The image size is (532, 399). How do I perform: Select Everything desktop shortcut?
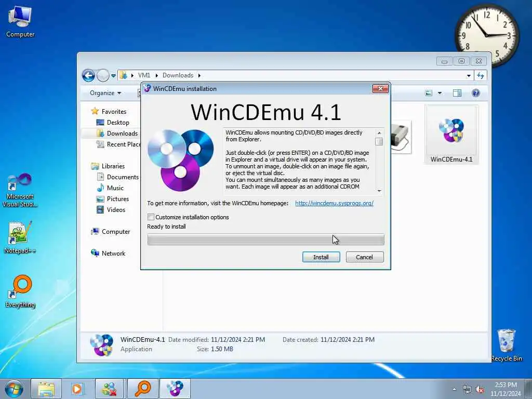click(20, 291)
